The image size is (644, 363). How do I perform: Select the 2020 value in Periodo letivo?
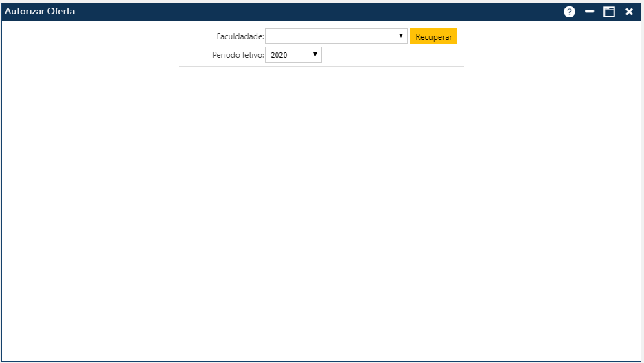(x=279, y=55)
